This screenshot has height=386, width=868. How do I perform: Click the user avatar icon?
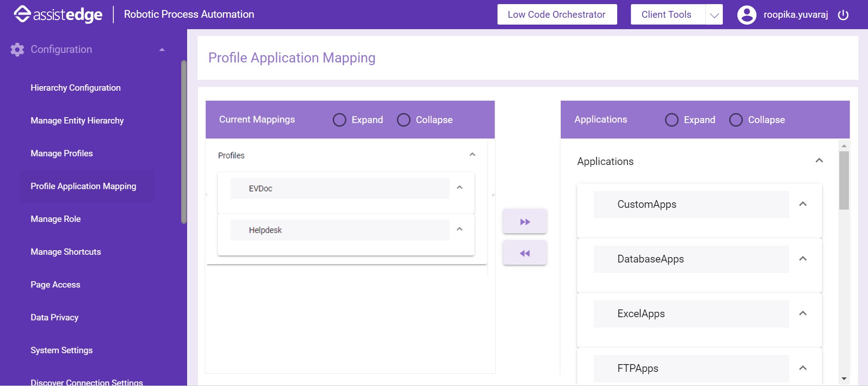click(746, 15)
